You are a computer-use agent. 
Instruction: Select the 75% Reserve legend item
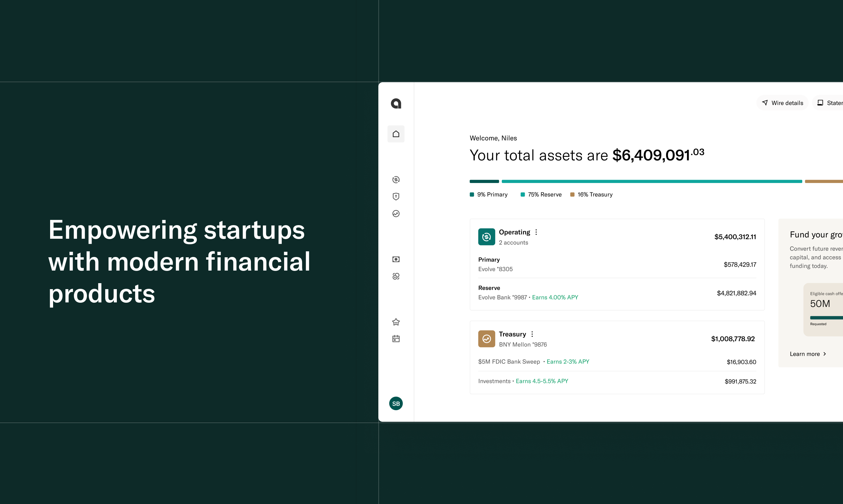coord(540,194)
